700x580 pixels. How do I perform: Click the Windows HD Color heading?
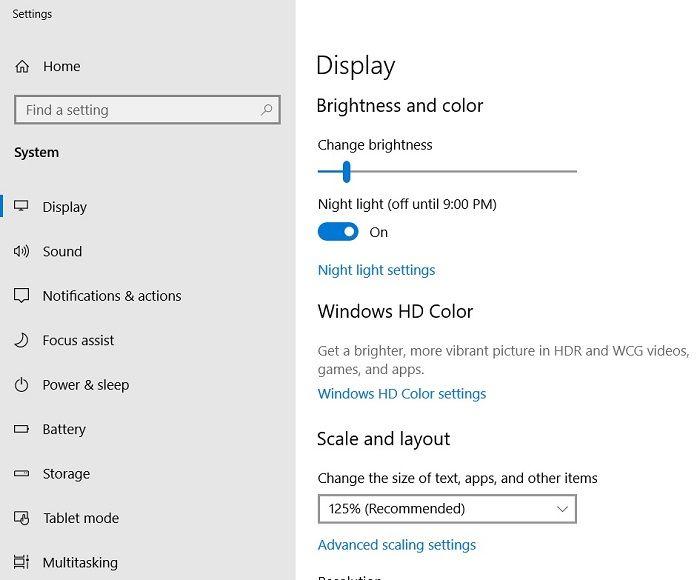pos(395,311)
